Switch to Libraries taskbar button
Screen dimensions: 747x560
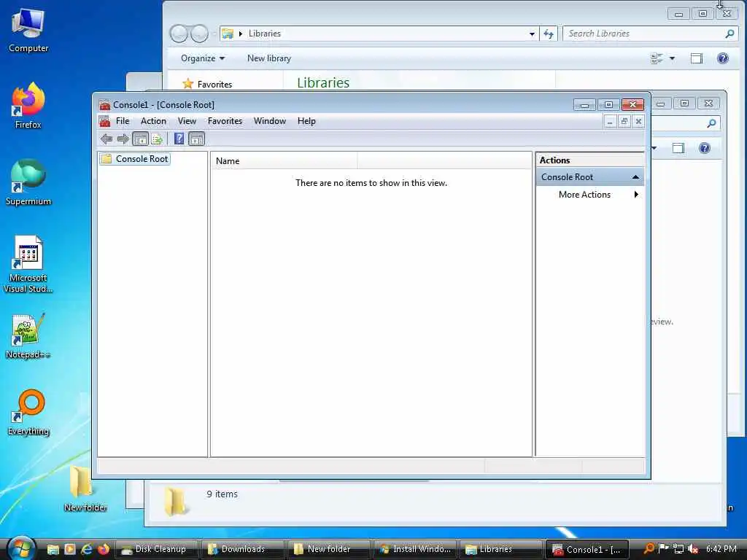(x=500, y=549)
